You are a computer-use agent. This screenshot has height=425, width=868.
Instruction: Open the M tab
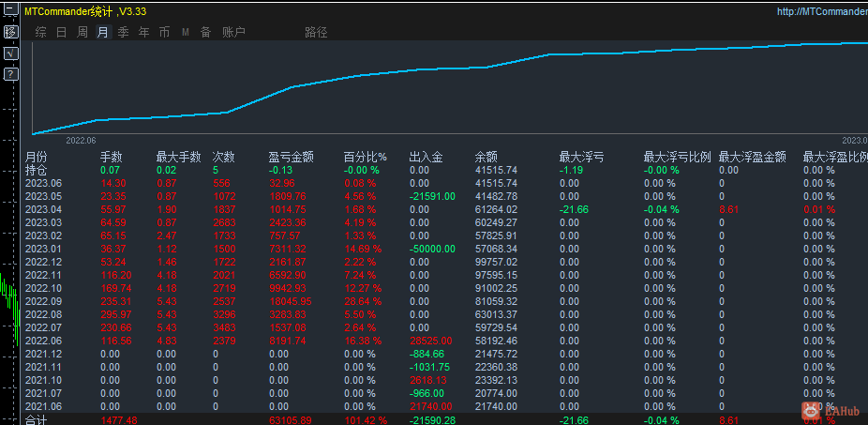click(x=186, y=33)
